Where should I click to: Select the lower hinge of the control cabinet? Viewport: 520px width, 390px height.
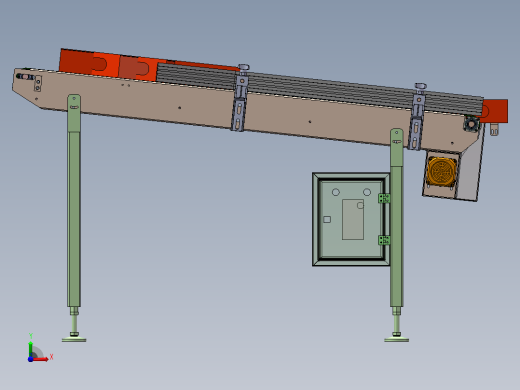pos(384,240)
